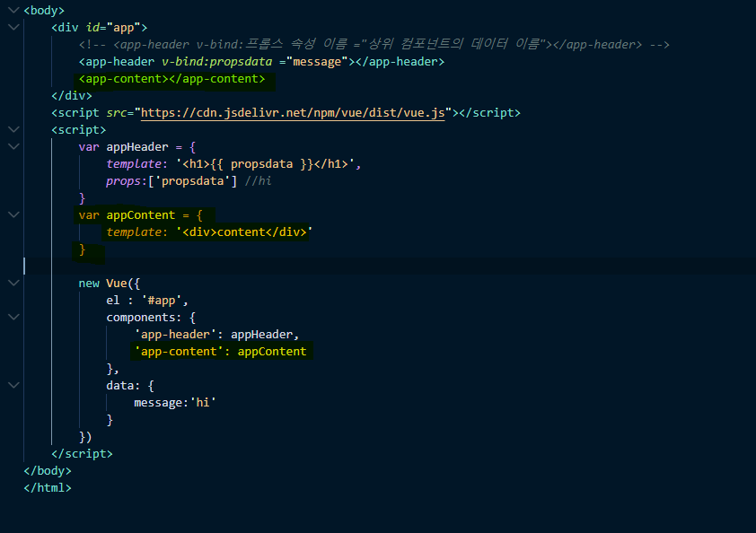
Task: Click the 'app-header': appHeader entry
Action: point(216,335)
